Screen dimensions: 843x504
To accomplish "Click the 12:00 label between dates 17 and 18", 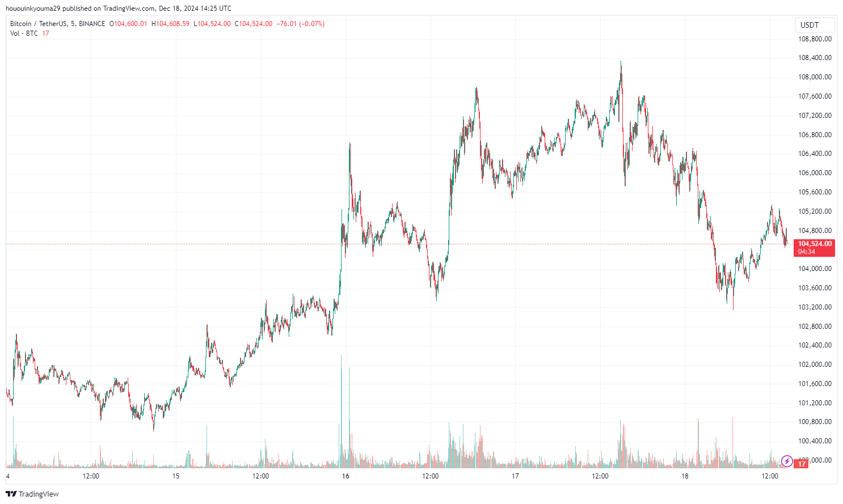I will (x=600, y=476).
